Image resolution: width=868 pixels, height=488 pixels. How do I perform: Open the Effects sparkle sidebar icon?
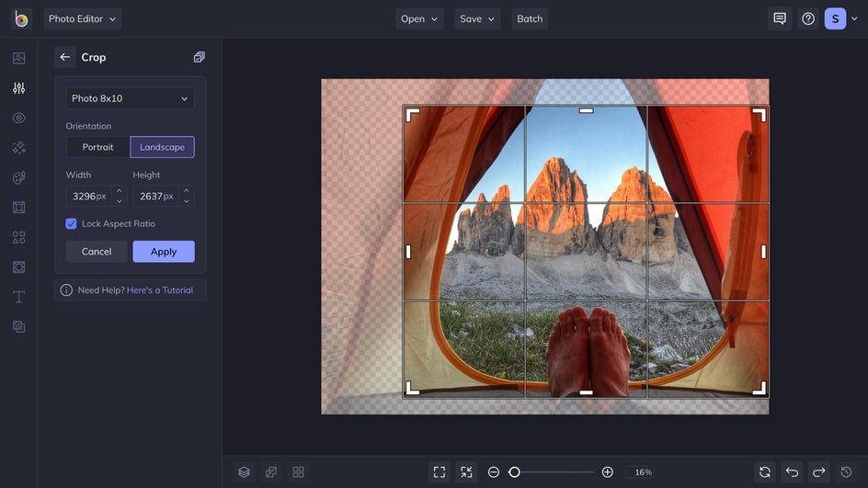(18, 148)
